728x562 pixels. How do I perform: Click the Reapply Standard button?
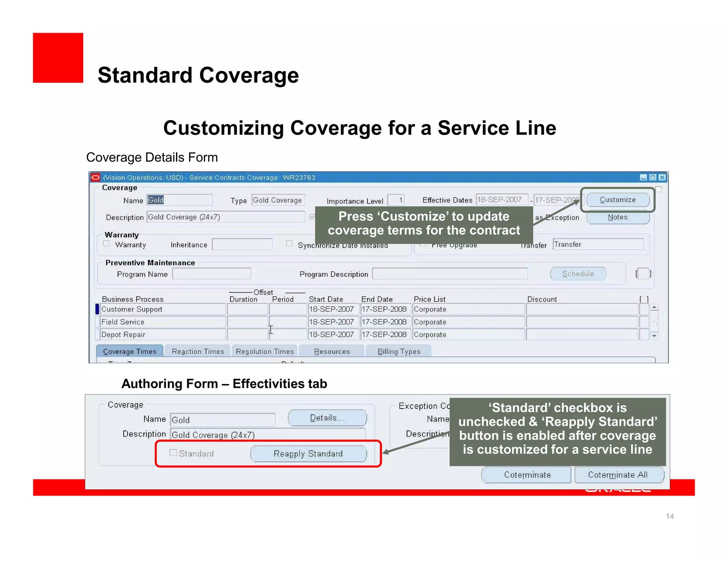pyautogui.click(x=308, y=454)
